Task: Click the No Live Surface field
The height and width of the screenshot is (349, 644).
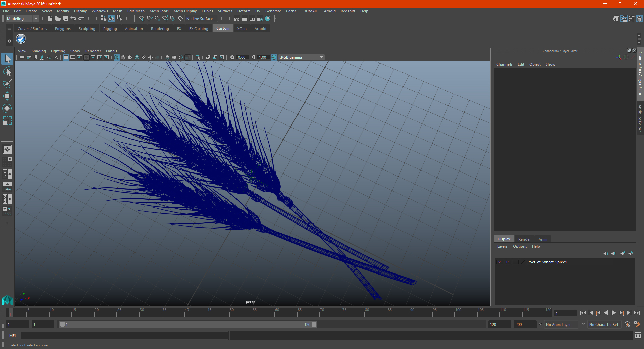Action: 202,19
